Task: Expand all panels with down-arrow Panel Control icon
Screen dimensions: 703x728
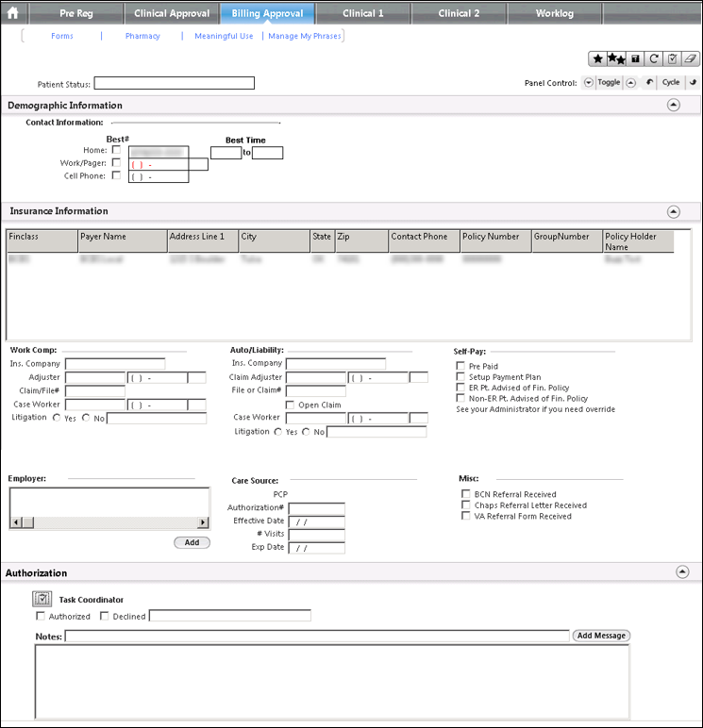Action: pyautogui.click(x=589, y=83)
